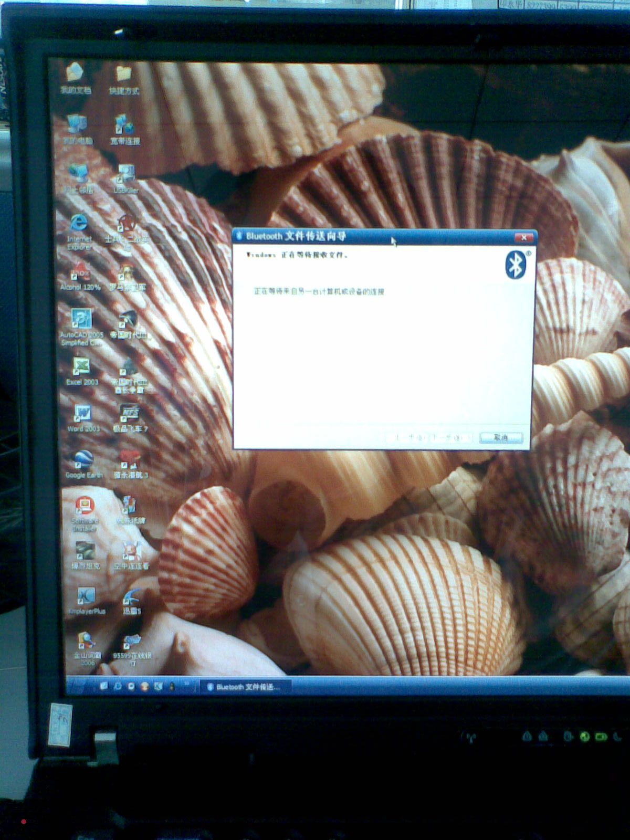Open the 95599在线银行 shortcut

click(x=132, y=642)
